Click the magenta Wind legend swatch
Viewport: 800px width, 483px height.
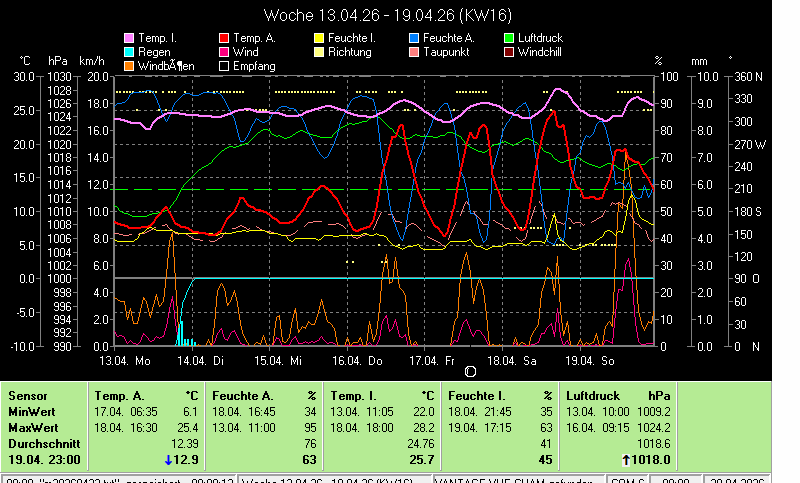224,52
